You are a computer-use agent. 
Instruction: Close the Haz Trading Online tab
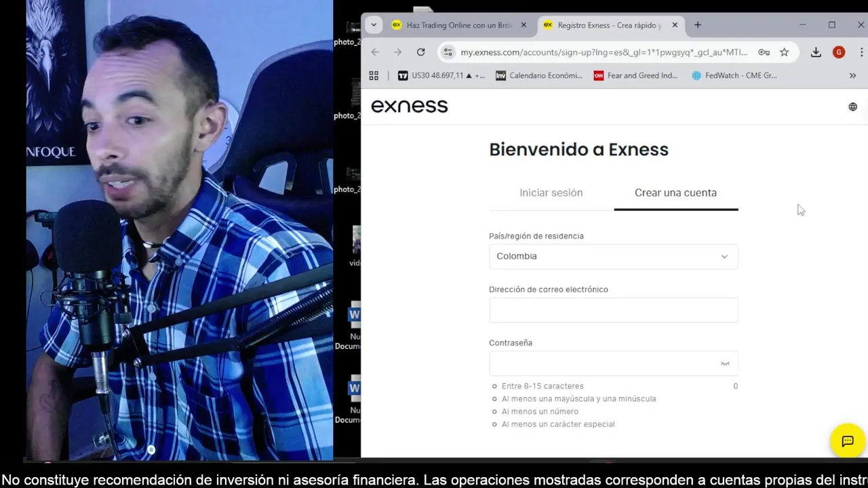pyautogui.click(x=524, y=25)
